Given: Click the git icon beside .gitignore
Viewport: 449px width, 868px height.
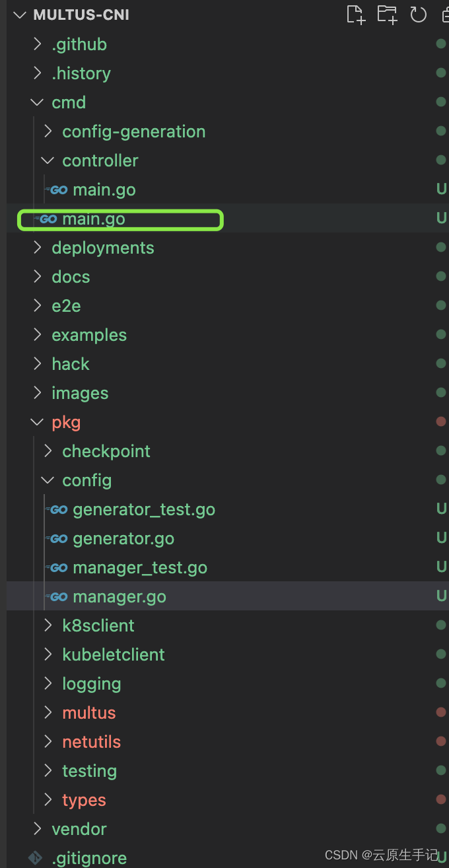Looking at the screenshot, I should click(35, 857).
